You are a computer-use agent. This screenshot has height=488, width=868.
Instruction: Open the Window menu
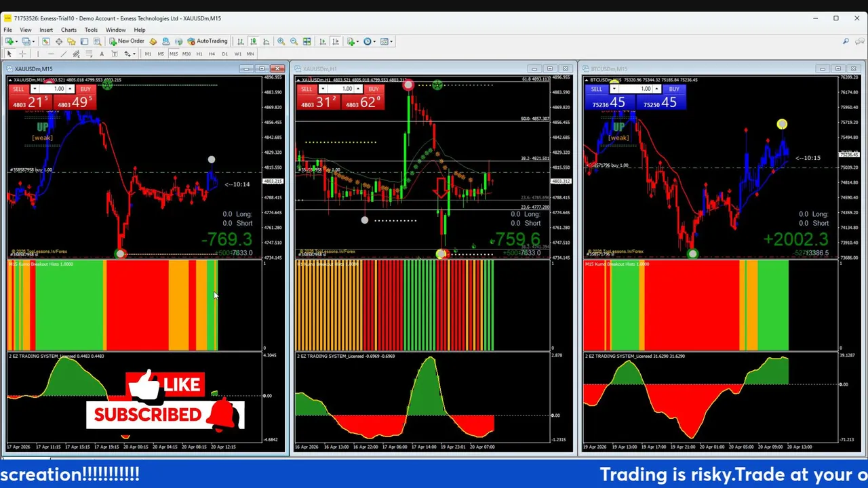pos(115,30)
